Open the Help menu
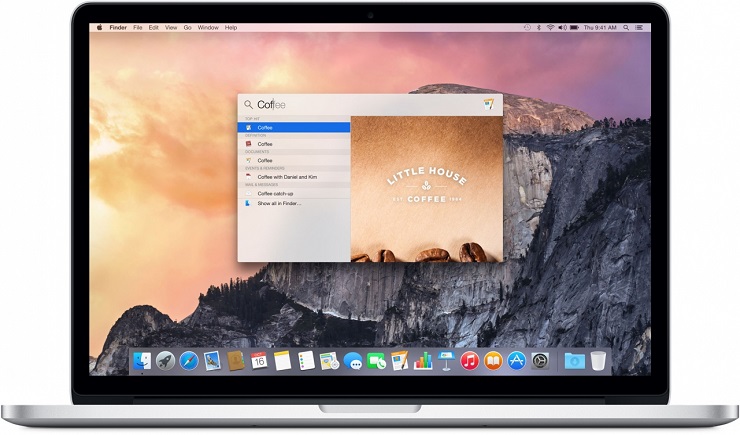Screen dimensions: 740x435 tap(231, 28)
